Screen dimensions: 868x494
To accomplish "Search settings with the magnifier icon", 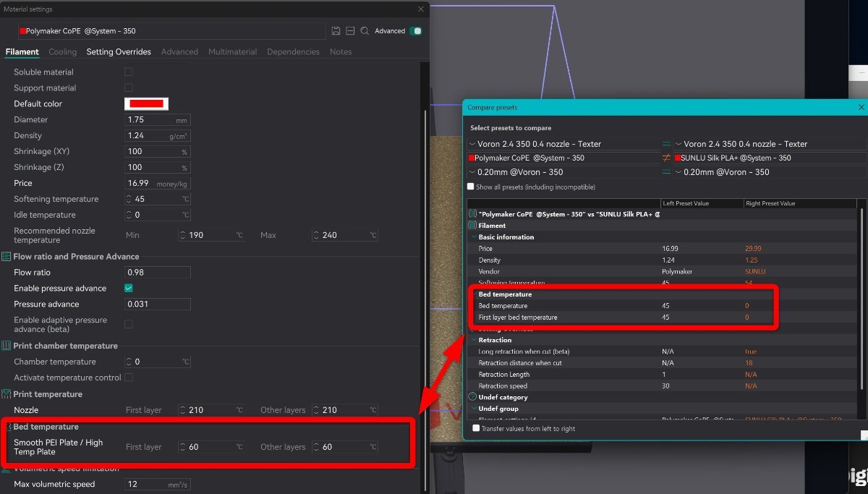I will [365, 31].
